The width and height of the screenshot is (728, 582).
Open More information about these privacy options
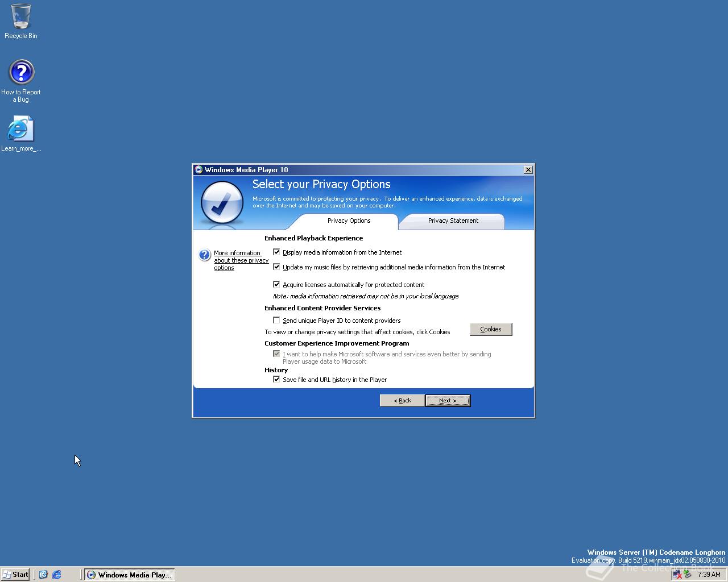click(241, 260)
